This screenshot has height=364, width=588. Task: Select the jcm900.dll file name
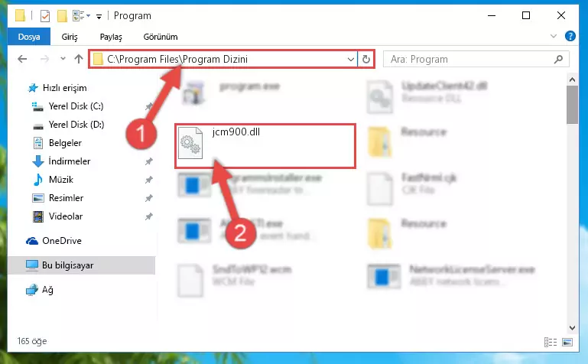coord(236,132)
